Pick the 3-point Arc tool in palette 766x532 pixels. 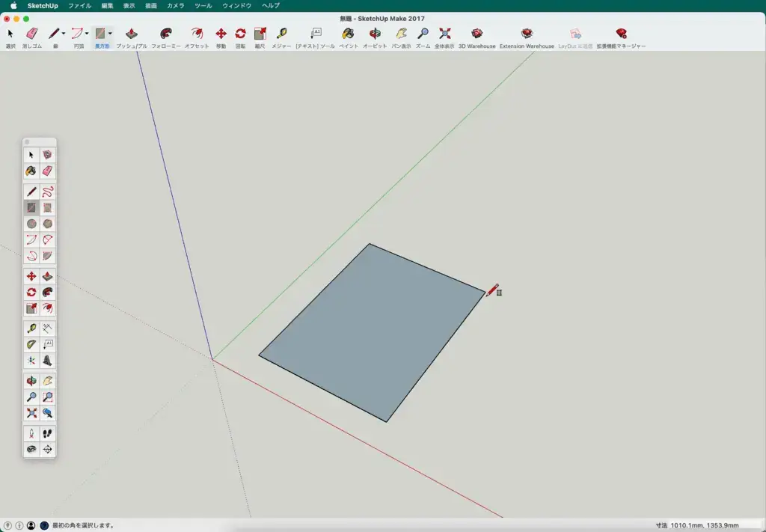tap(31, 256)
